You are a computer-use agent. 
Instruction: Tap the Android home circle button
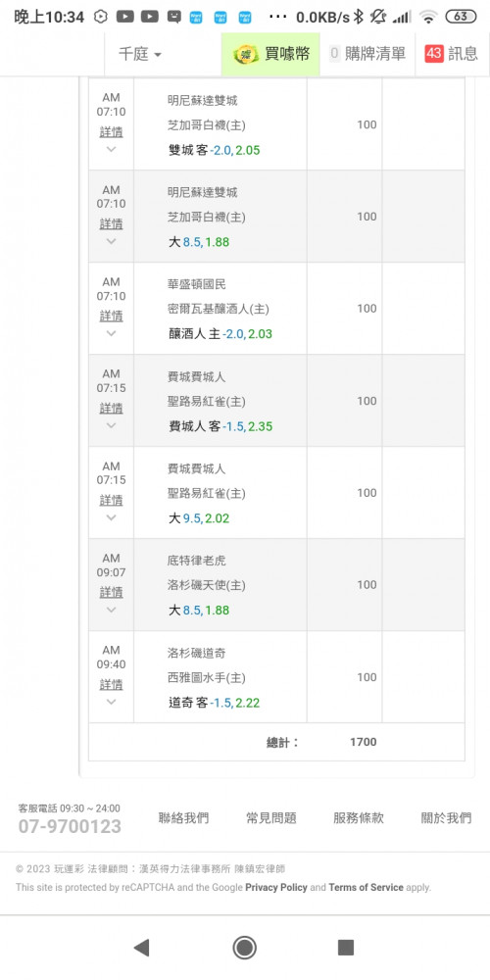pyautogui.click(x=244, y=948)
